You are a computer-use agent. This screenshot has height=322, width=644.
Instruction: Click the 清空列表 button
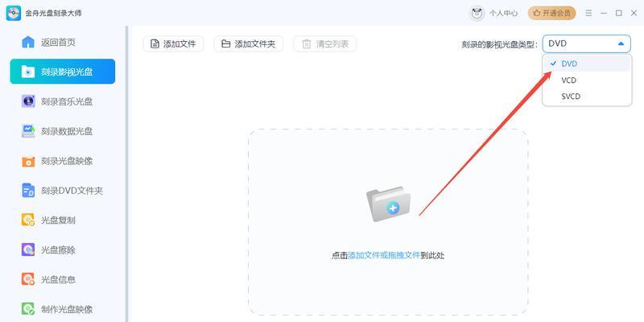click(x=325, y=44)
